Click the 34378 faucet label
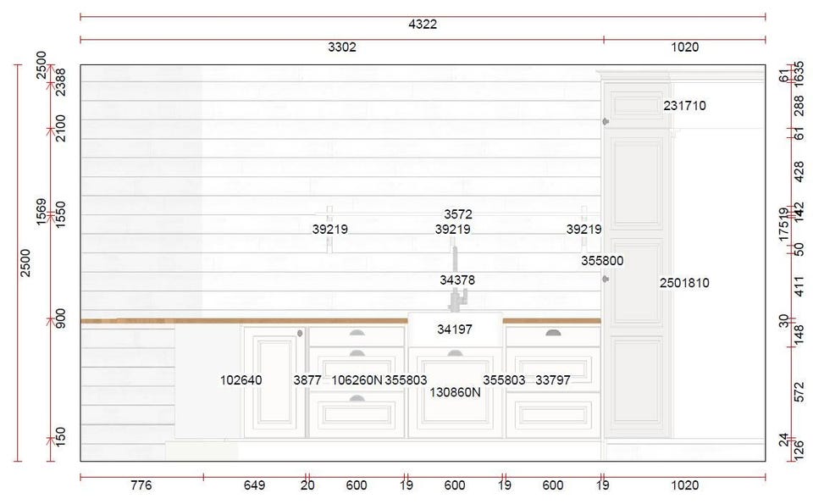 coord(457,280)
